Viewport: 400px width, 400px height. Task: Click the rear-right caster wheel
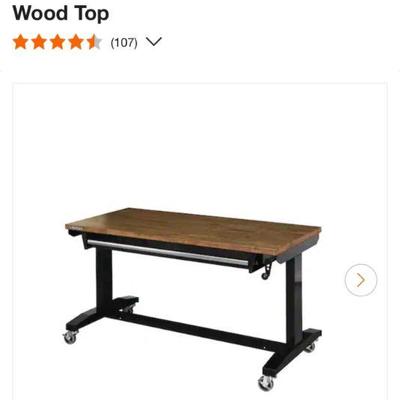tap(310, 347)
